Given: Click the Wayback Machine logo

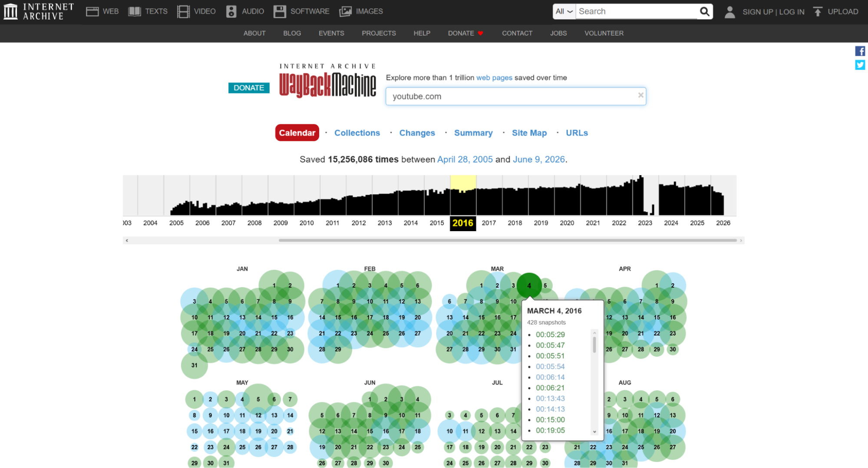Looking at the screenshot, I should [328, 81].
